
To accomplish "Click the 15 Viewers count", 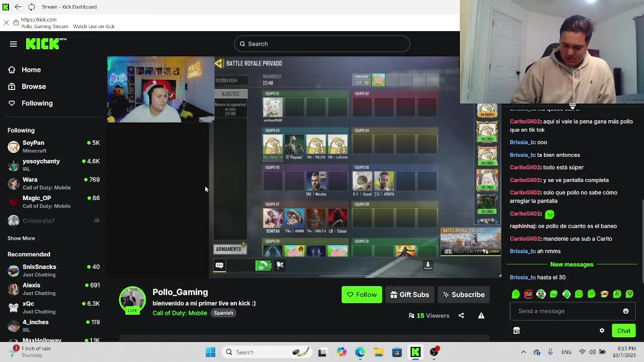I will tap(429, 316).
